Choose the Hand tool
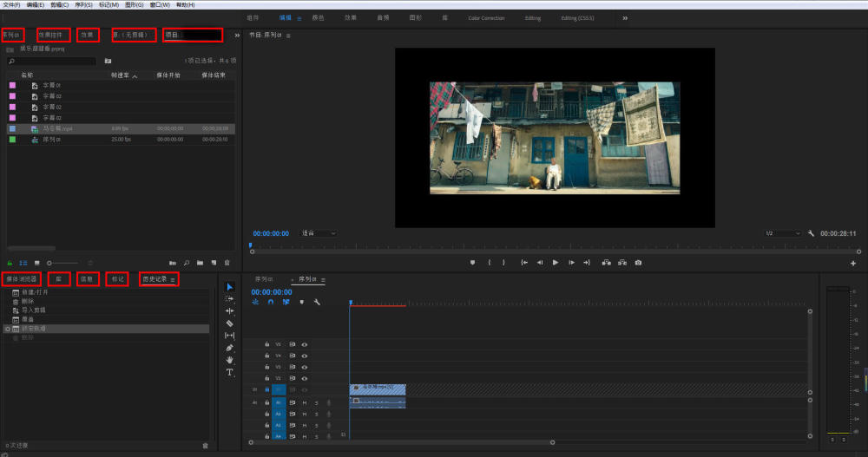 (230, 359)
